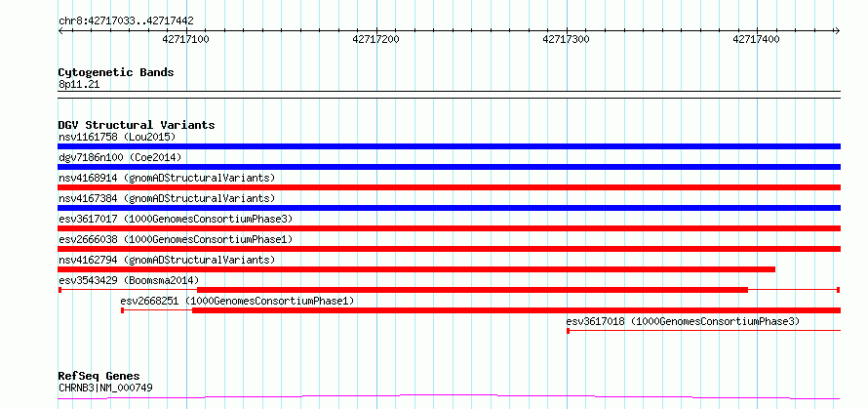Select the red bar under esv2666038
Image resolution: width=868 pixels, height=409 pixels.
point(449,249)
